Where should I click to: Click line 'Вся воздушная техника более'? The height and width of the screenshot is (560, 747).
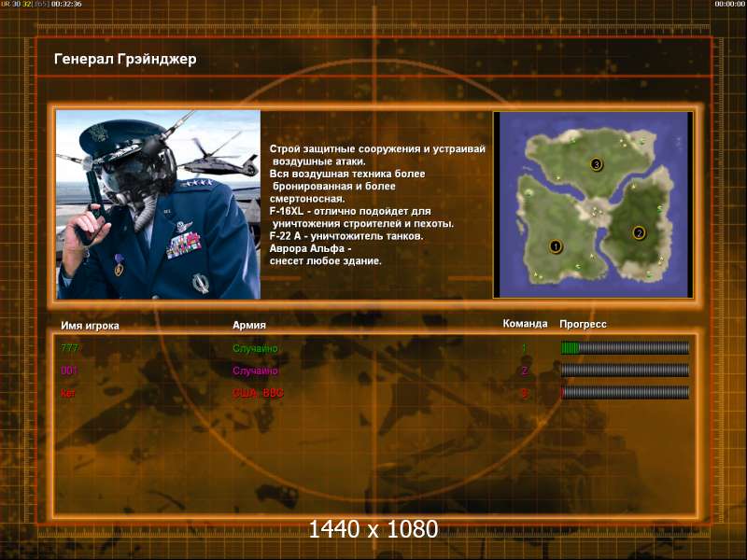pos(347,174)
